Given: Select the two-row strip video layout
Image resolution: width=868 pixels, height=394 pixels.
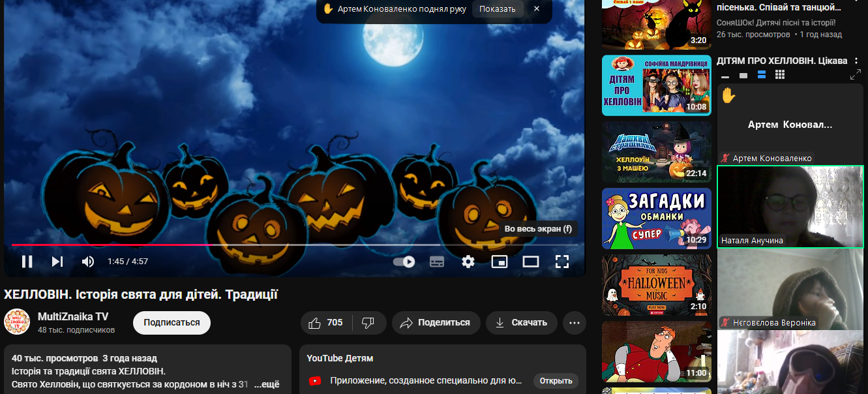Looking at the screenshot, I should pos(762,76).
